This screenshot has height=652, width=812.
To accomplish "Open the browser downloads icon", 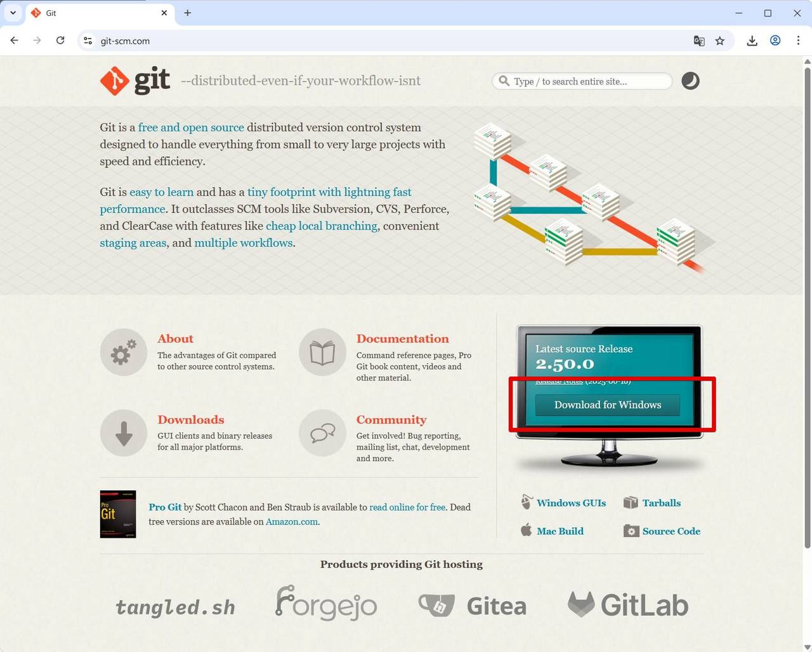I will click(752, 41).
